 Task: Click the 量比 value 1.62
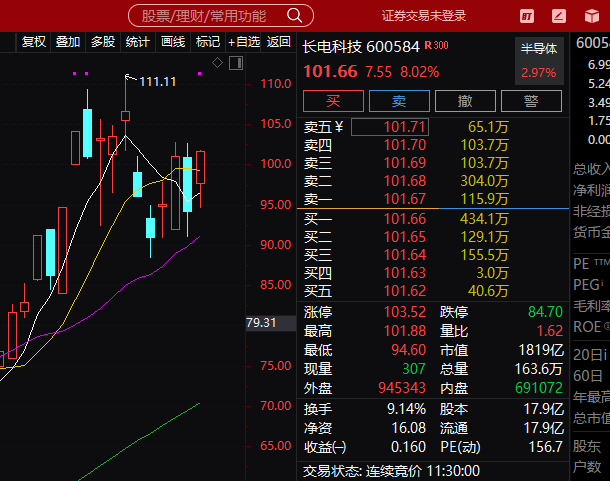pos(550,331)
